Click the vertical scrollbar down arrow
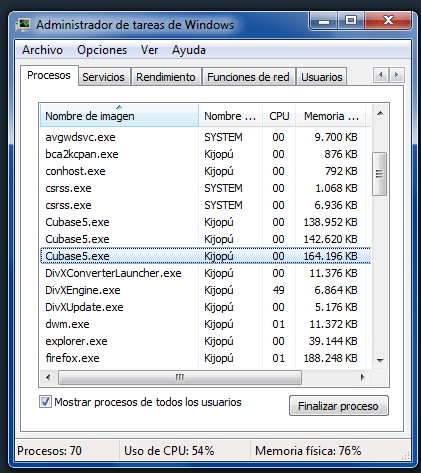This screenshot has width=421, height=473. 380,360
